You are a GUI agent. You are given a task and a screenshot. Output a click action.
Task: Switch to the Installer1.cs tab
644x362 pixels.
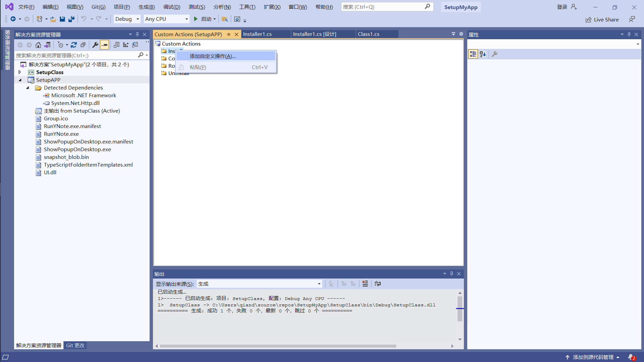tap(257, 34)
